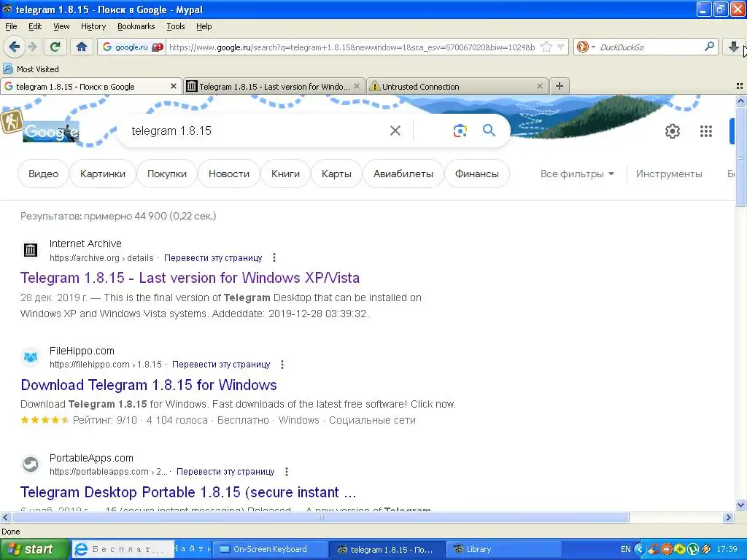747x560 pixels.
Task: Close the Google search results tab
Action: tap(174, 86)
